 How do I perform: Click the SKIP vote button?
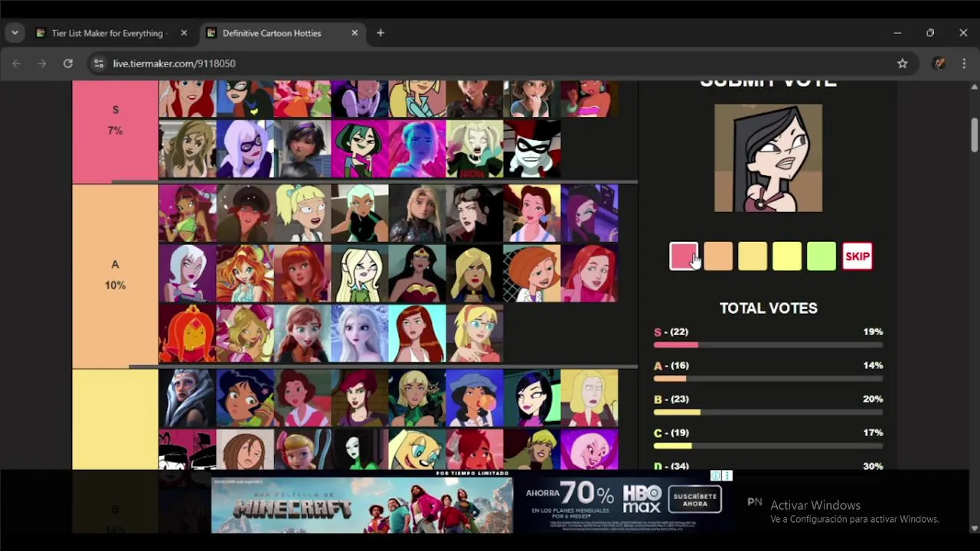coord(857,256)
